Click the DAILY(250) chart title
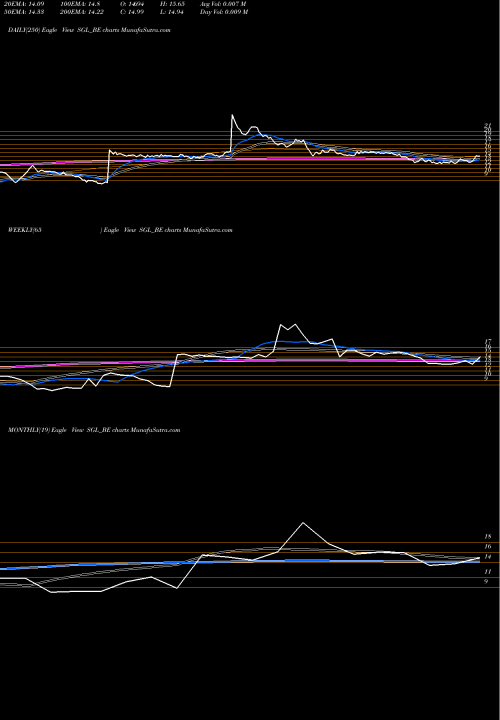The height and width of the screenshot is (720, 500). point(89,30)
